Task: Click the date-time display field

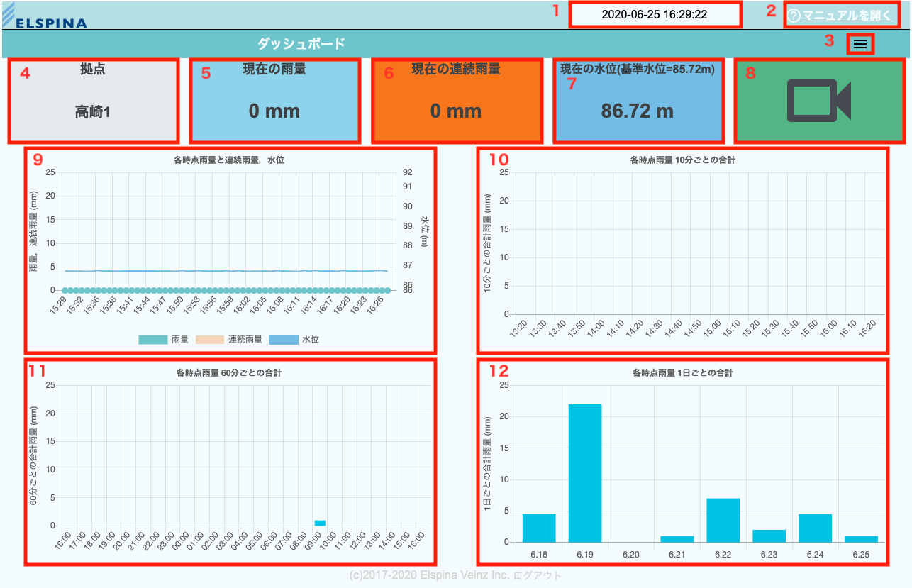Action: click(654, 15)
